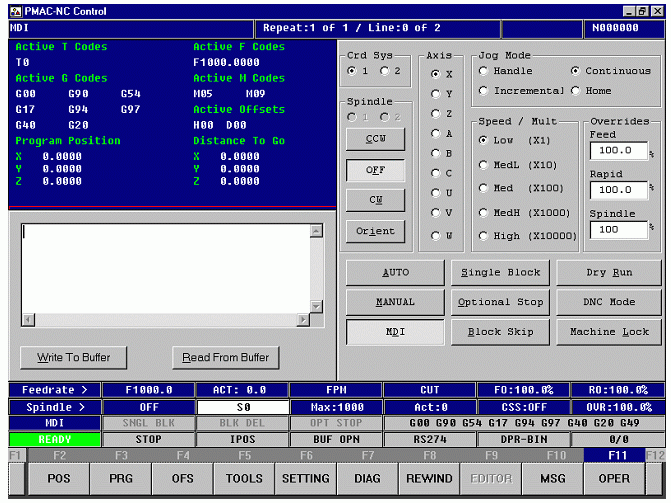The width and height of the screenshot is (671, 503).
Task: Open the SETTING screen (F6)
Action: click(x=306, y=479)
